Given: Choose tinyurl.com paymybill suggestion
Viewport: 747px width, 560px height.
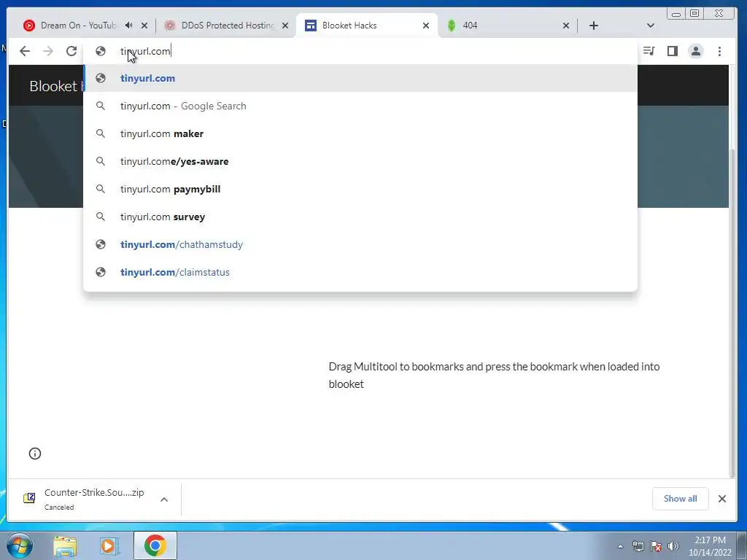Looking at the screenshot, I should point(360,189).
